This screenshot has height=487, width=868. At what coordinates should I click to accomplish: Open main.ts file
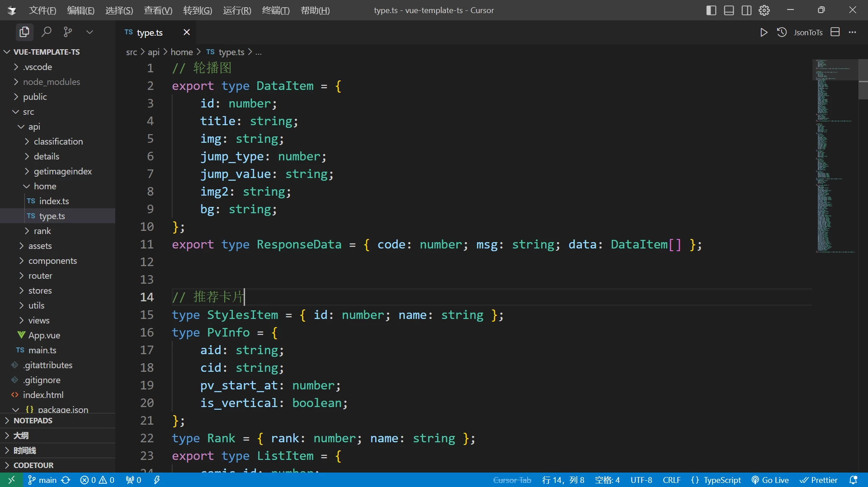(x=58, y=350)
